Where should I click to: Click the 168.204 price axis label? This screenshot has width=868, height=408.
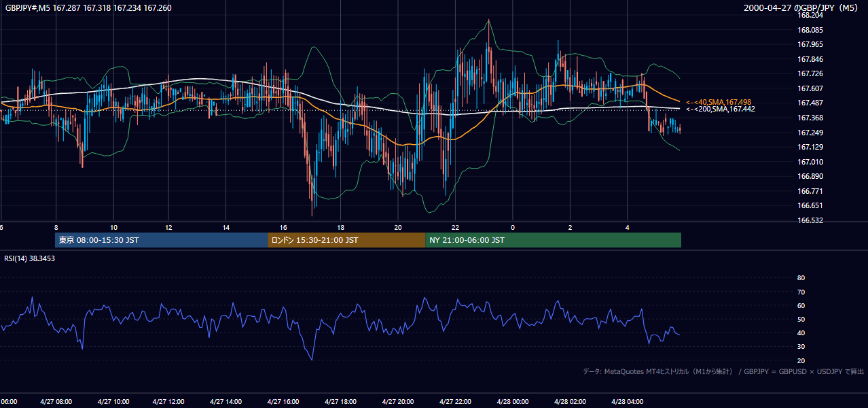pyautogui.click(x=810, y=15)
